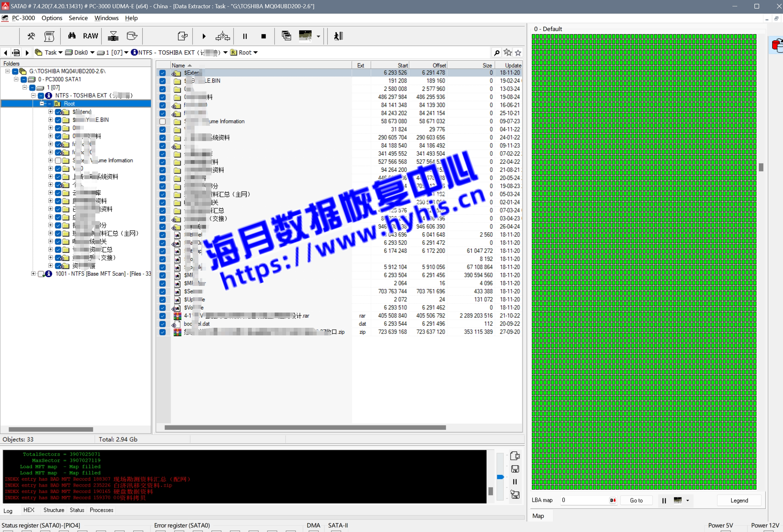Click the binoculars search toolbar icon
Viewport: 783px width, 532px height.
point(72,36)
